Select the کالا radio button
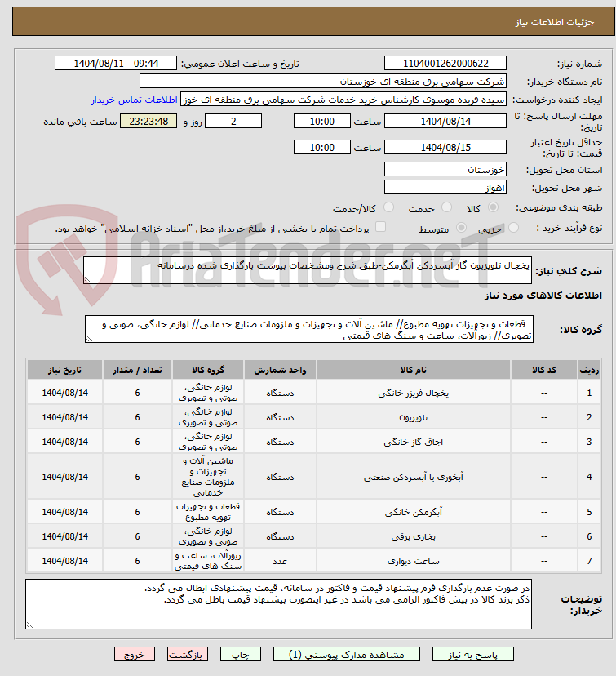 (494, 207)
